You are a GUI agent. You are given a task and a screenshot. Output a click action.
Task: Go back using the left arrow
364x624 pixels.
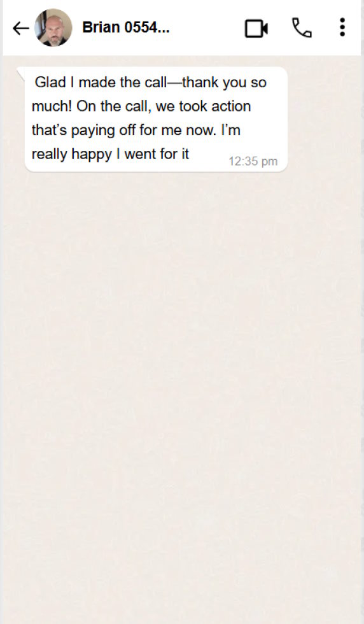tap(21, 28)
